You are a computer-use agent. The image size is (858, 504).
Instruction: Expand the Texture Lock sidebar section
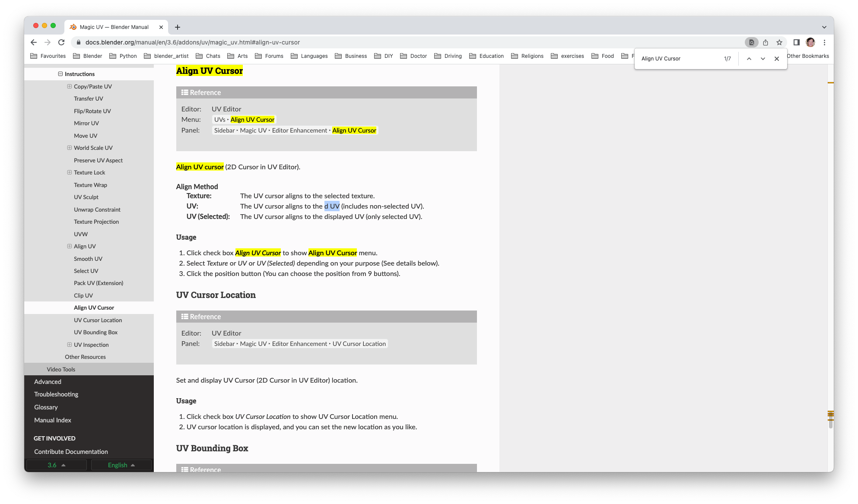pos(69,172)
